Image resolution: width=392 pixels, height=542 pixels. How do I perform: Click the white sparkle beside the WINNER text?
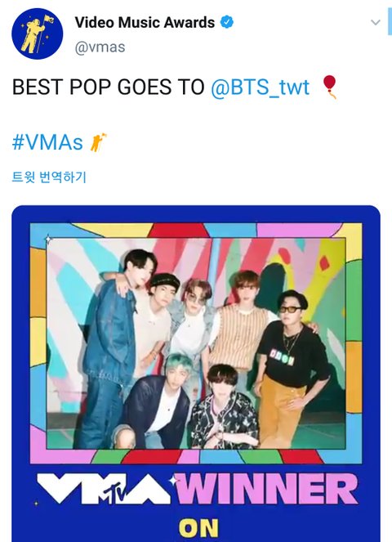(173, 481)
